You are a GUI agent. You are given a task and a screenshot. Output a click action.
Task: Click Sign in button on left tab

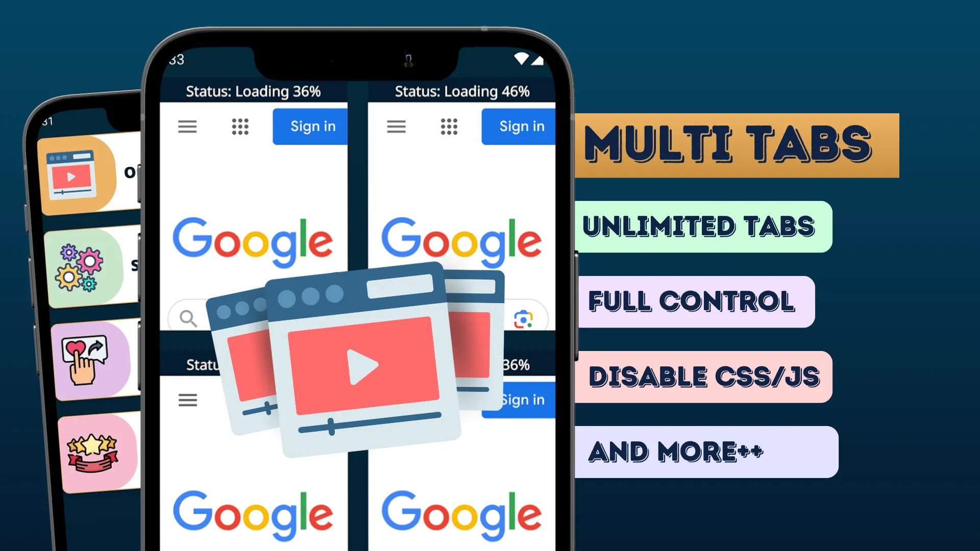[x=313, y=127]
